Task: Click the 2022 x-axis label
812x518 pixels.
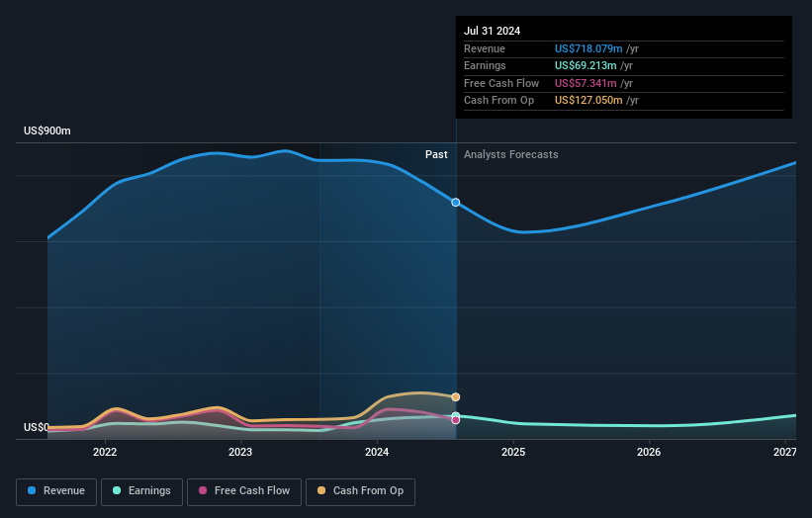Action: point(105,452)
